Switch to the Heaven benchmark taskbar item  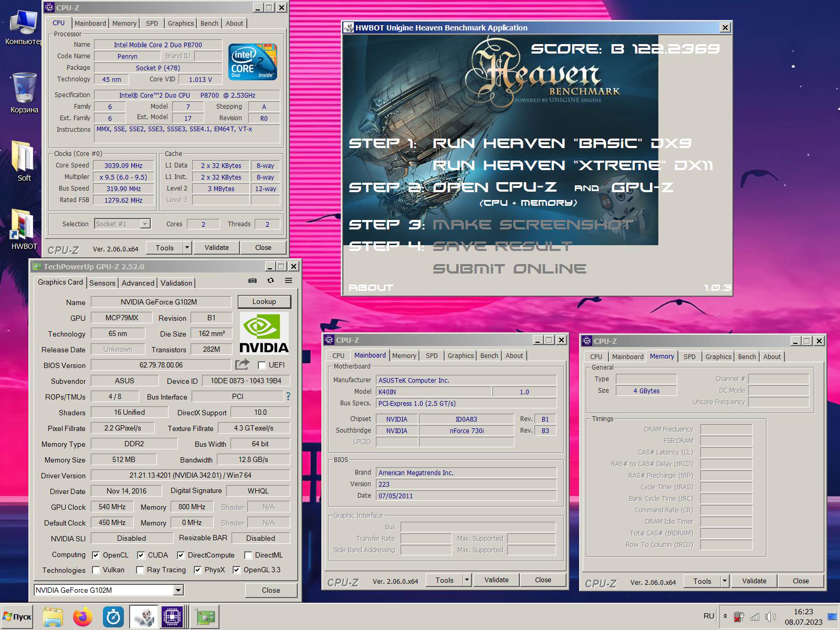(144, 617)
